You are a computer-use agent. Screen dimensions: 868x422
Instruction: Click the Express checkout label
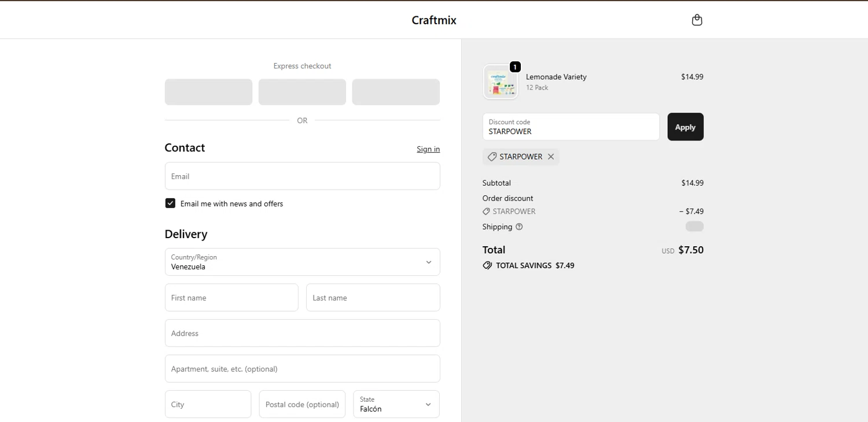(302, 66)
